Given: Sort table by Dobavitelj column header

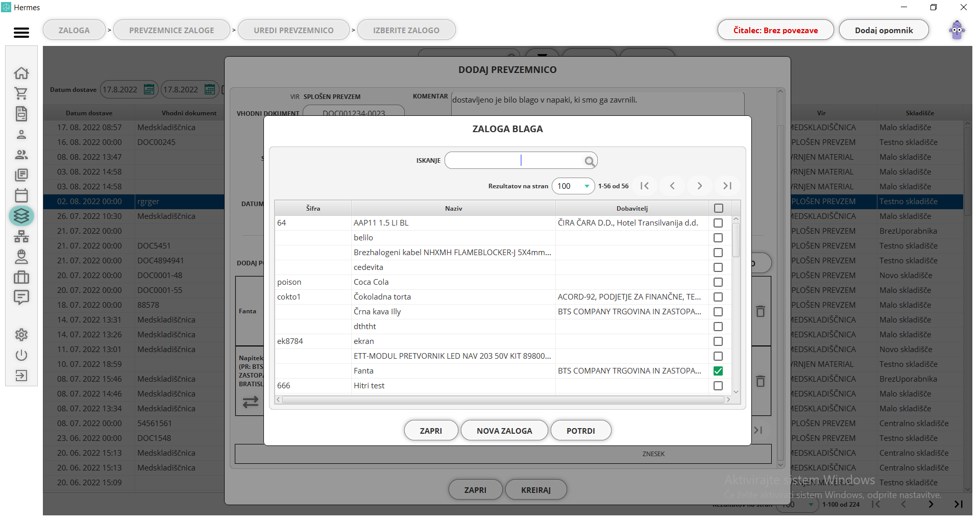Looking at the screenshot, I should click(632, 208).
